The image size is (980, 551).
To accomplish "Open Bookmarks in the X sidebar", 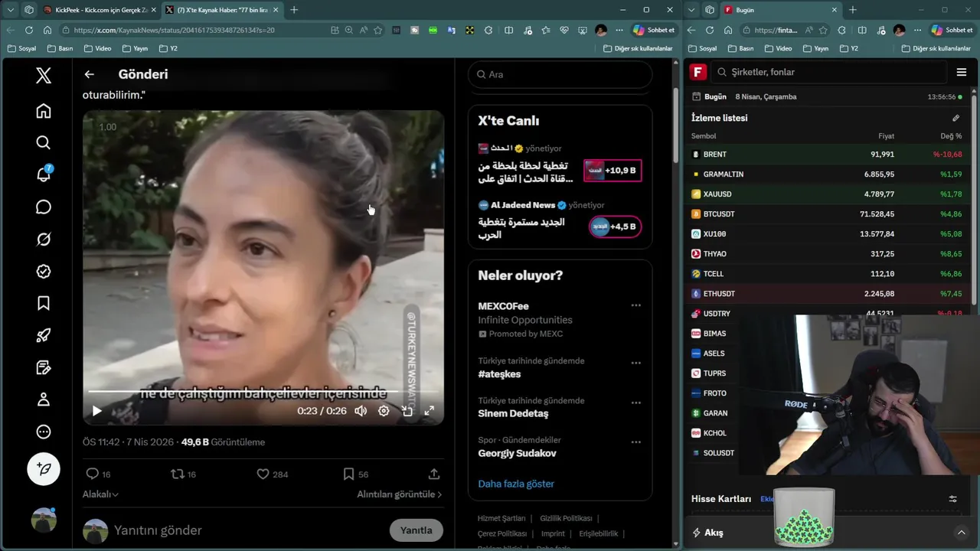I will coord(44,304).
